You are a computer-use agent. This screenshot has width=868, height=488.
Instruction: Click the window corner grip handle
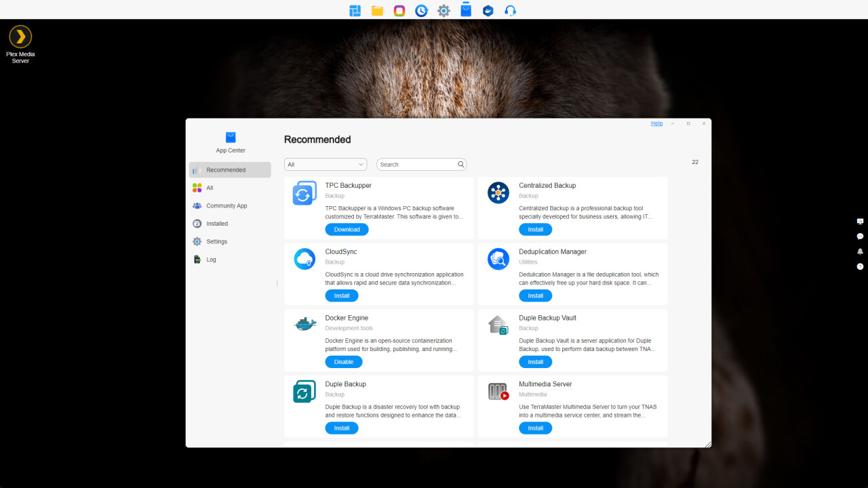(x=708, y=444)
